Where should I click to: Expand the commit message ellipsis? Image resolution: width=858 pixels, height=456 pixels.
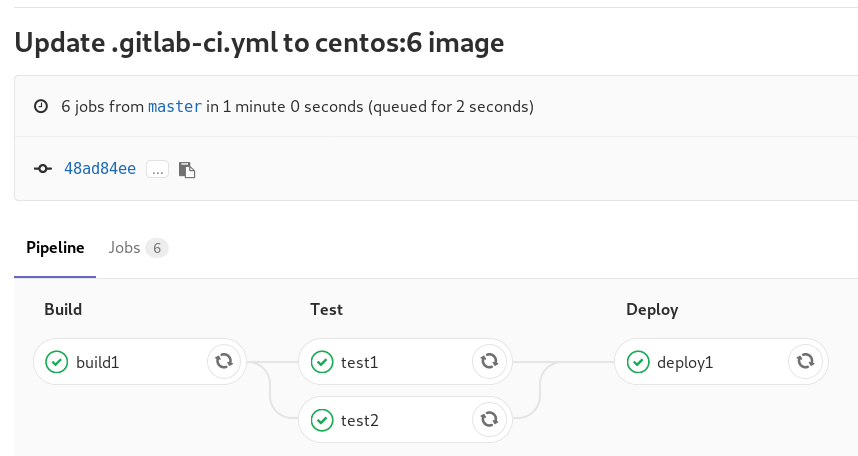tap(157, 169)
